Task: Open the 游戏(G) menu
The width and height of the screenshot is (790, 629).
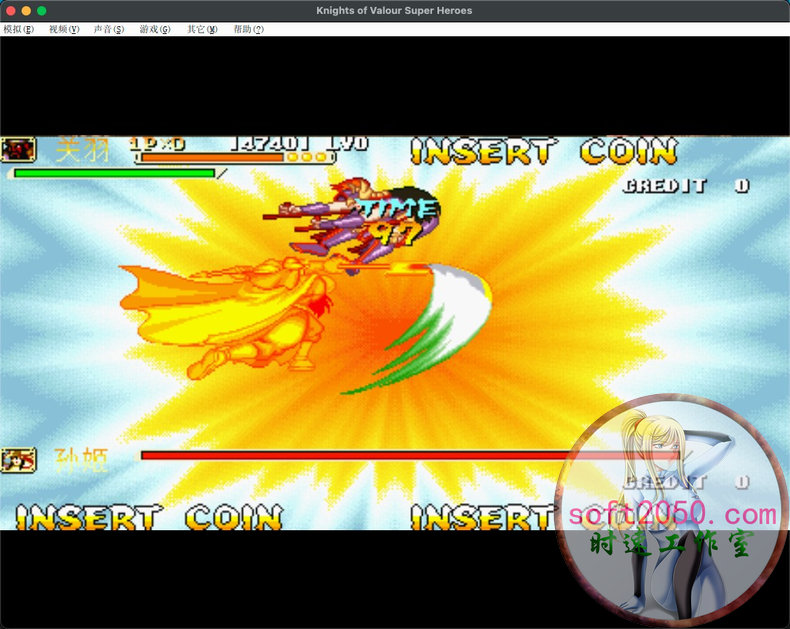Action: point(155,29)
